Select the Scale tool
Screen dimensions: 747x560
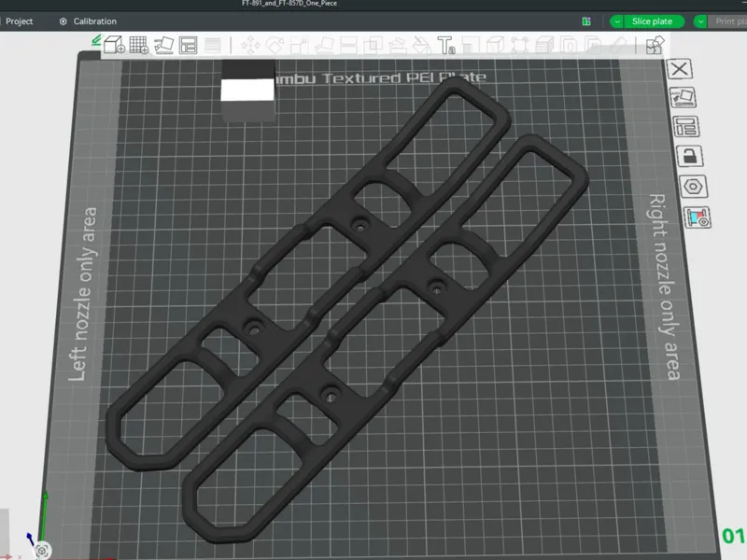300,46
